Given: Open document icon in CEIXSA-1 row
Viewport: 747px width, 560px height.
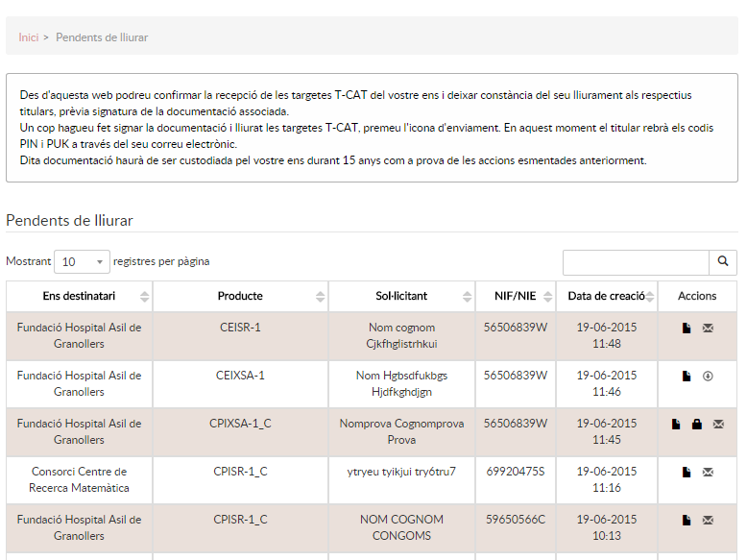Looking at the screenshot, I should (687, 377).
